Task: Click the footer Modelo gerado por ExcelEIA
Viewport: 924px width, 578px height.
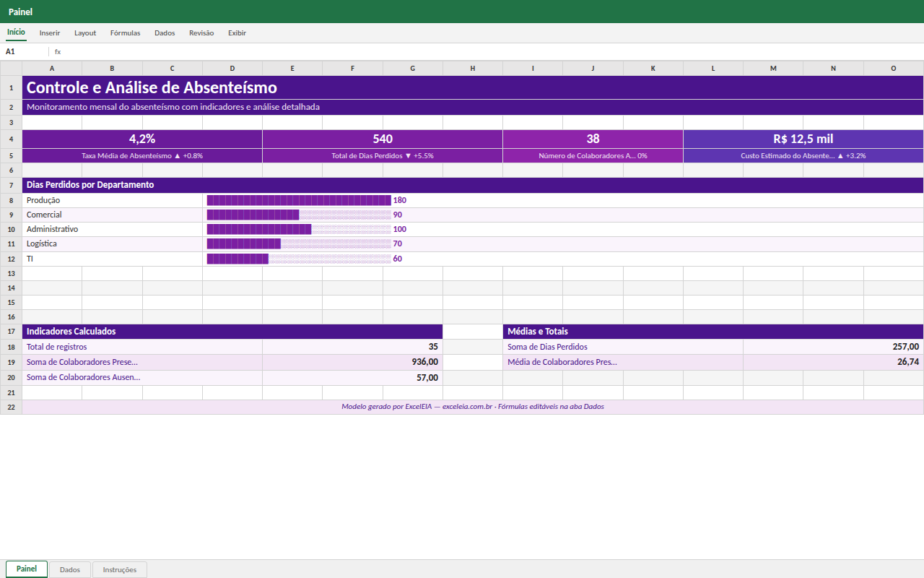Action: click(473, 407)
